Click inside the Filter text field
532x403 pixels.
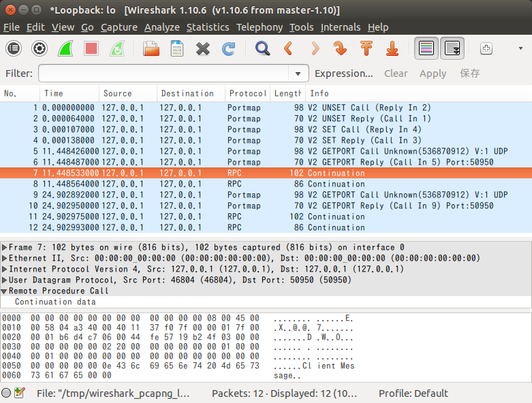coord(163,74)
